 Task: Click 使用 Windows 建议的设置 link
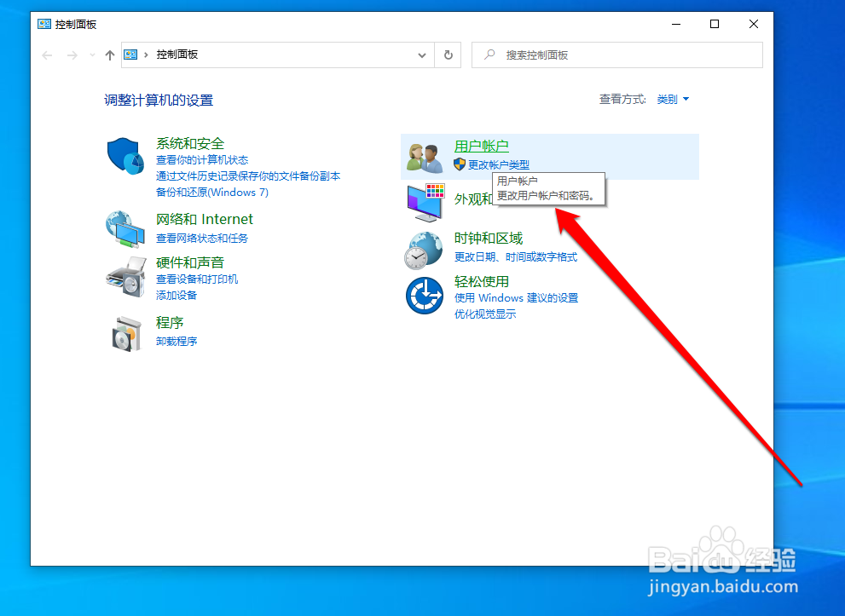[516, 297]
